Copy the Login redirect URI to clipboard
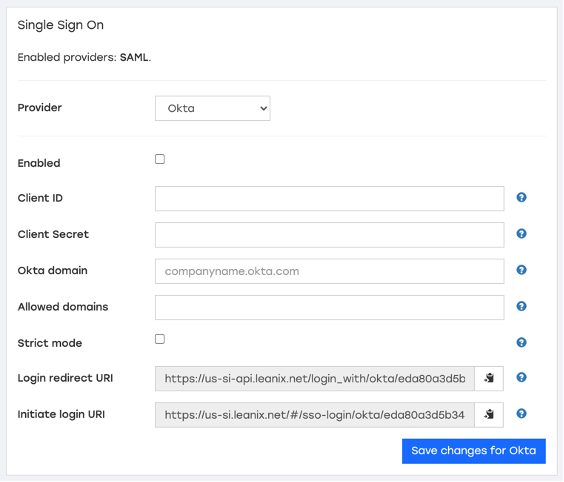564x482 pixels. (489, 378)
